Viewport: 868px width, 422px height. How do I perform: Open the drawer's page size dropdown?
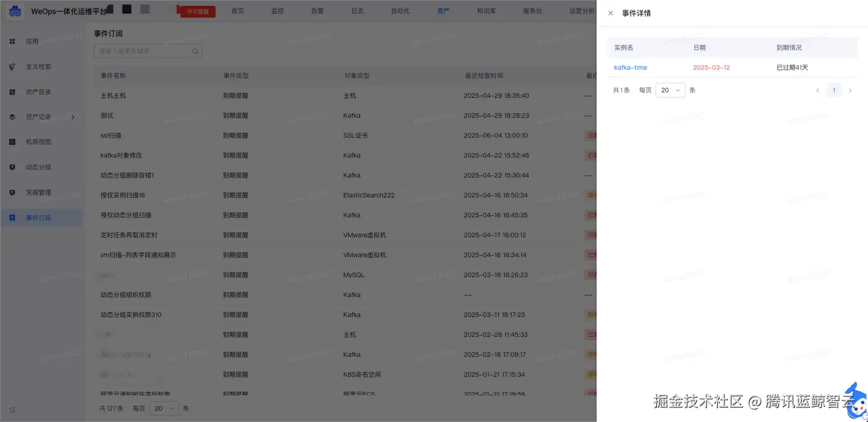tap(670, 90)
